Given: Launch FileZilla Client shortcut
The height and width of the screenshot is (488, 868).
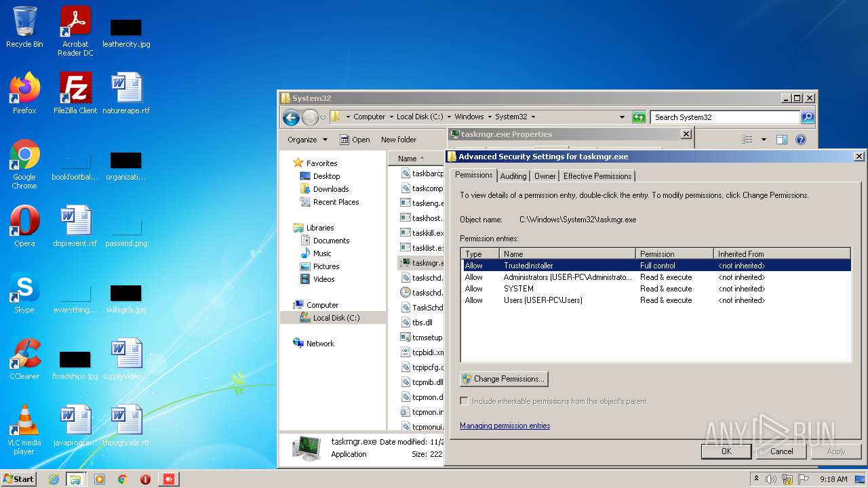Looking at the screenshot, I should point(75,93).
